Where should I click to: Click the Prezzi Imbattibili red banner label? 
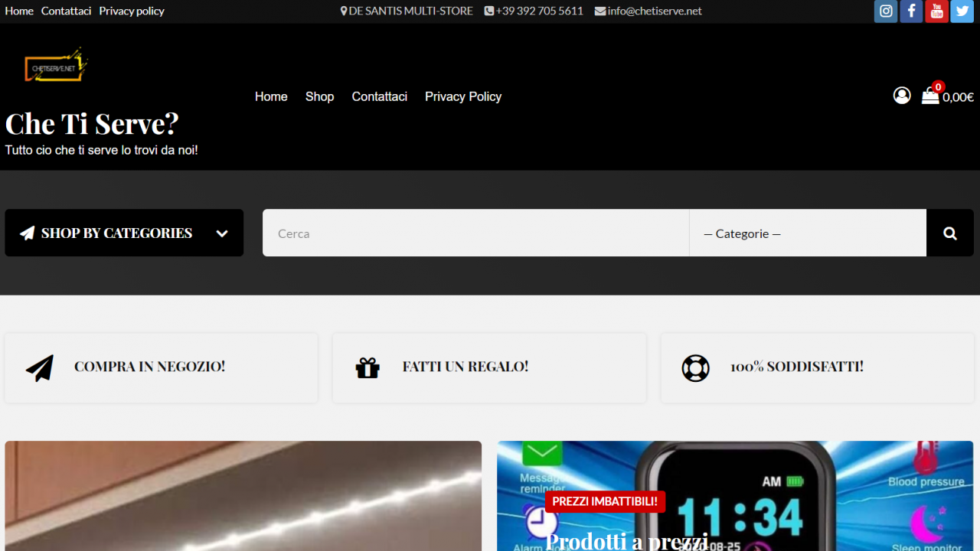[x=606, y=501]
